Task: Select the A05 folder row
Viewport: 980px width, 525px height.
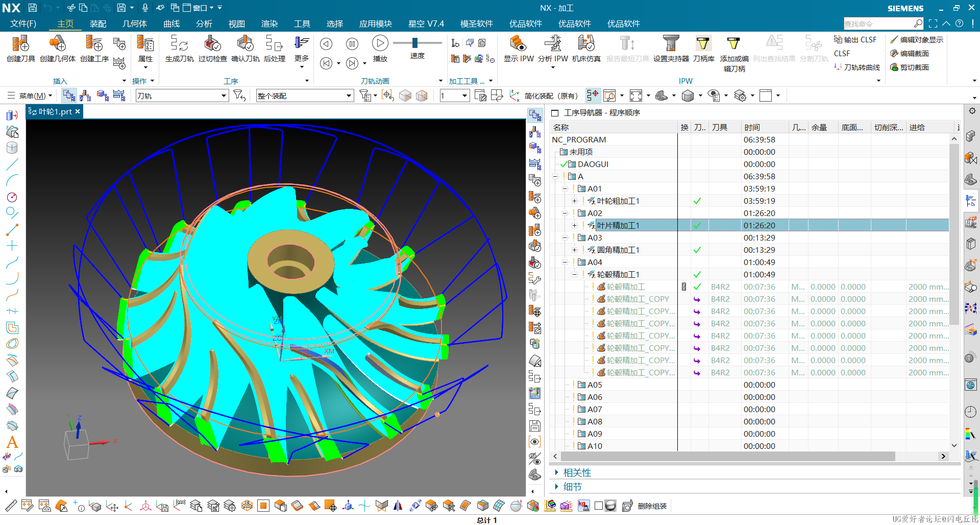Action: (x=749, y=385)
